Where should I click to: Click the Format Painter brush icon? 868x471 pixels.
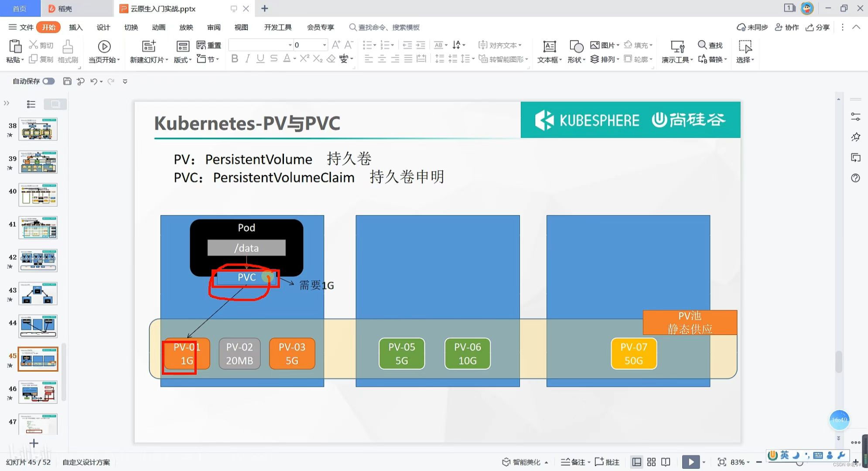(68, 47)
